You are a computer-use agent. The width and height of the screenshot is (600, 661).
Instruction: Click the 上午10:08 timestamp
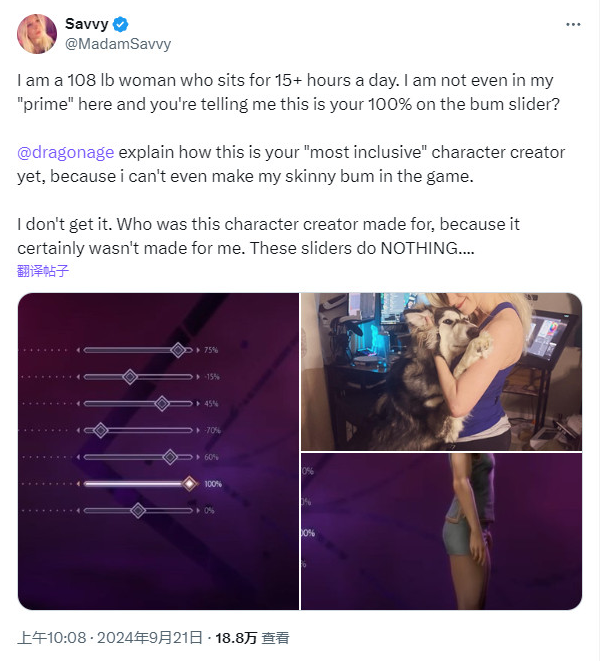pos(50,637)
